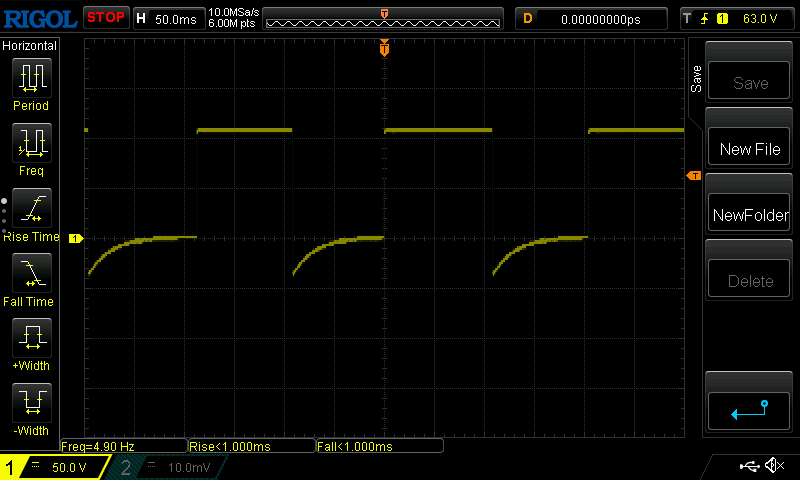The image size is (800, 480).
Task: Click the rising edge trigger icon
Action: tap(705, 19)
